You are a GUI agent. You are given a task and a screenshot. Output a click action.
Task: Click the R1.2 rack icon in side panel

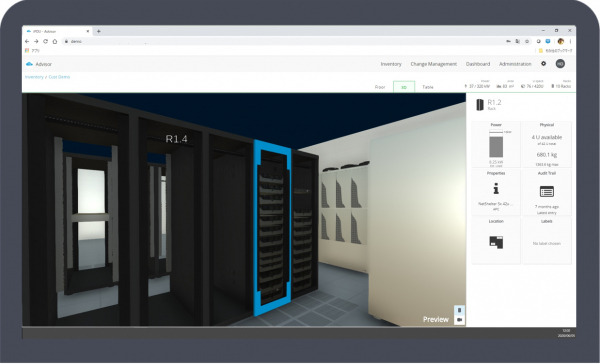[480, 104]
